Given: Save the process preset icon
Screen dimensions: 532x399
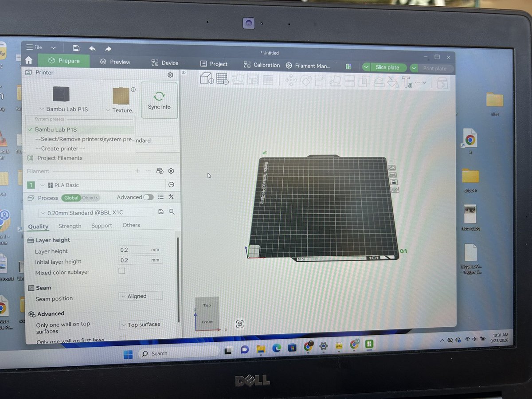Looking at the screenshot, I should pos(161,212).
